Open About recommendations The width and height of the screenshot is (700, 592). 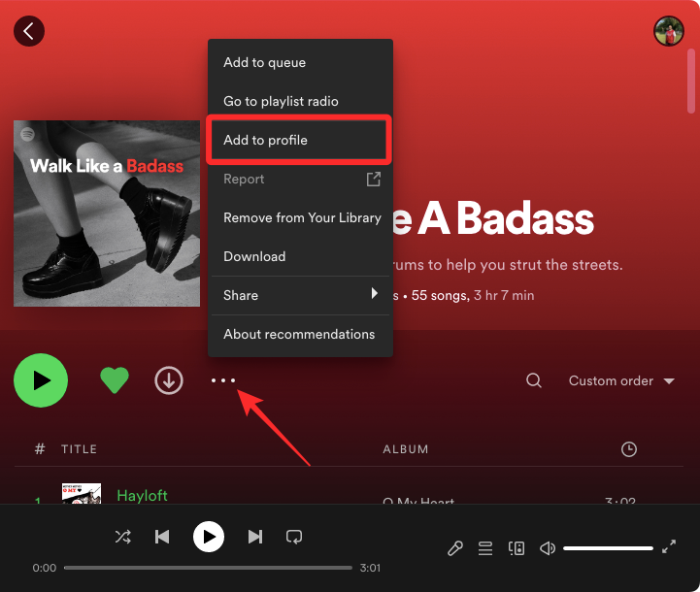(300, 334)
